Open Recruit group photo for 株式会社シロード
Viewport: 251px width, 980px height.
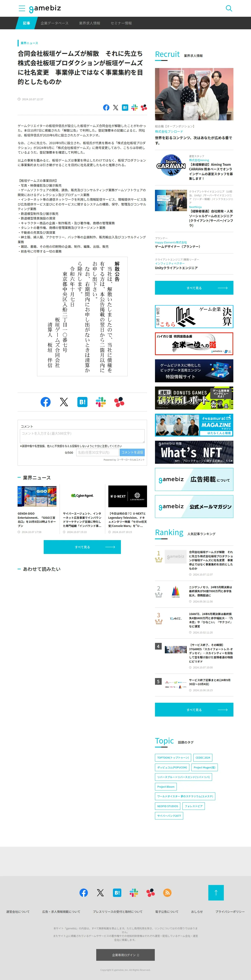194,94
